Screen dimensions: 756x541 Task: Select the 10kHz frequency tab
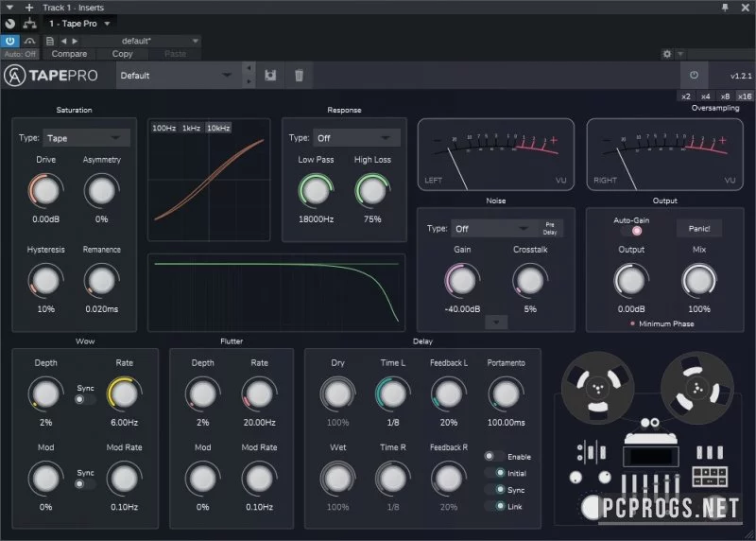[x=218, y=128]
